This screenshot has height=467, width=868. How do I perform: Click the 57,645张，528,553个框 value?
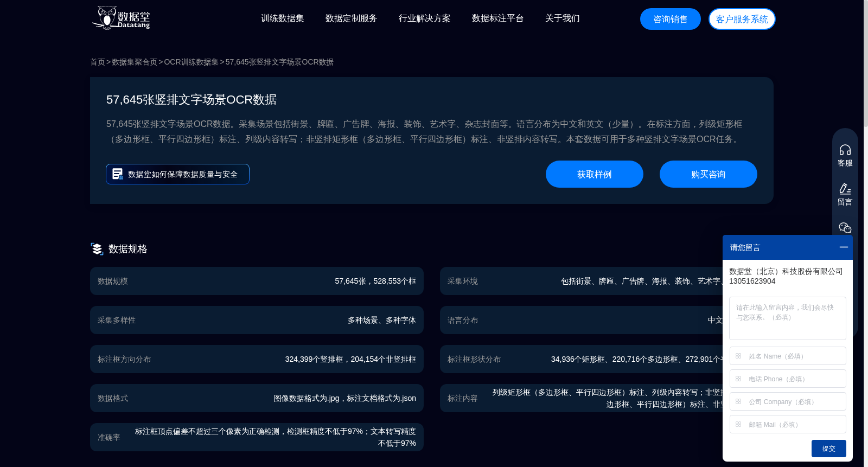click(x=375, y=281)
